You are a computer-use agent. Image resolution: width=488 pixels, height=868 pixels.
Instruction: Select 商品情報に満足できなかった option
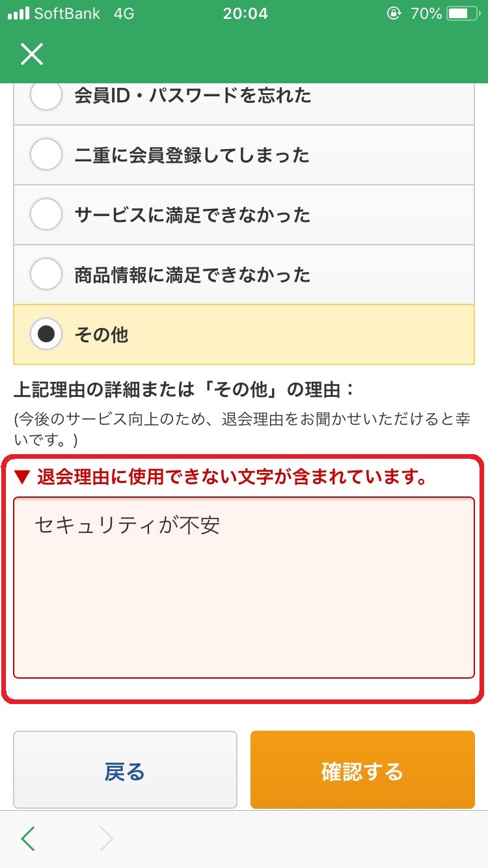point(46,273)
